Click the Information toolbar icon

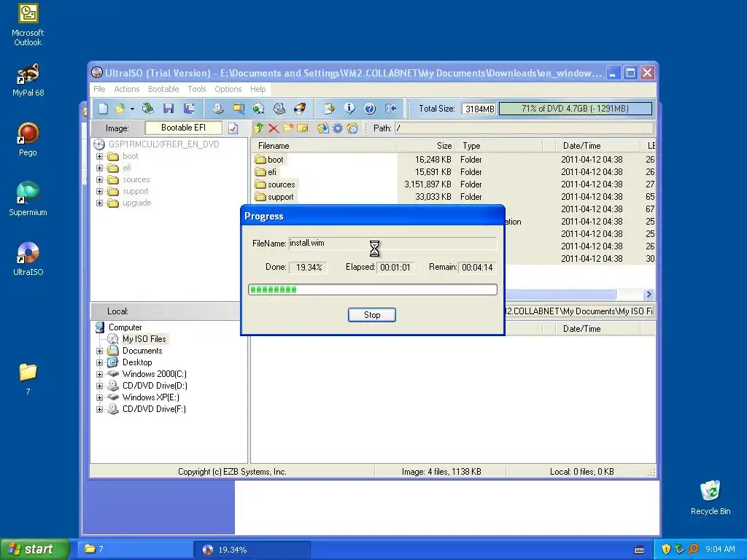click(x=349, y=109)
